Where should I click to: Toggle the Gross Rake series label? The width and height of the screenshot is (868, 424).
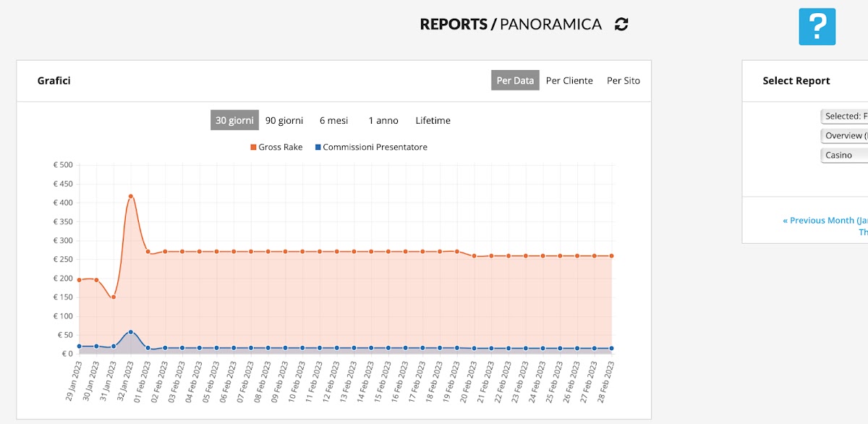[281, 148]
